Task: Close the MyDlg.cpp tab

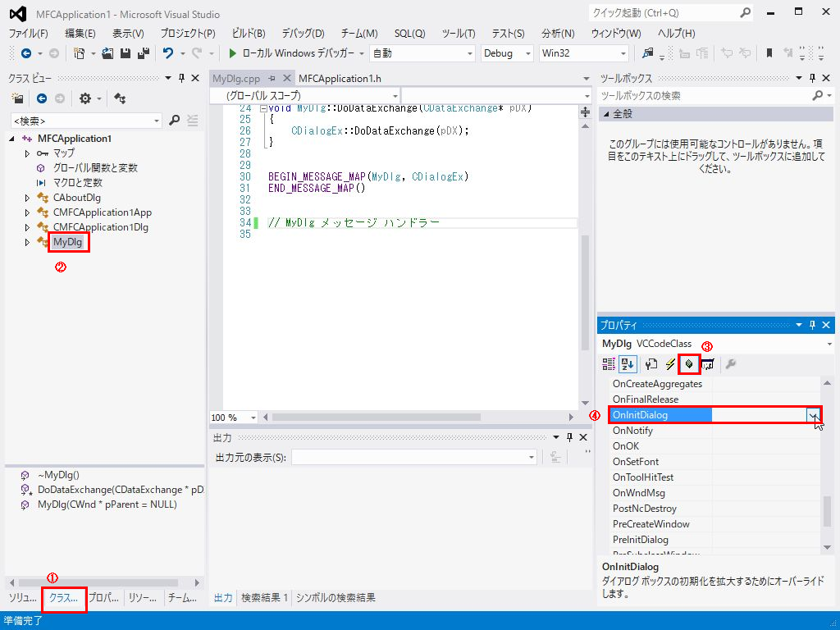Action: tap(286, 79)
